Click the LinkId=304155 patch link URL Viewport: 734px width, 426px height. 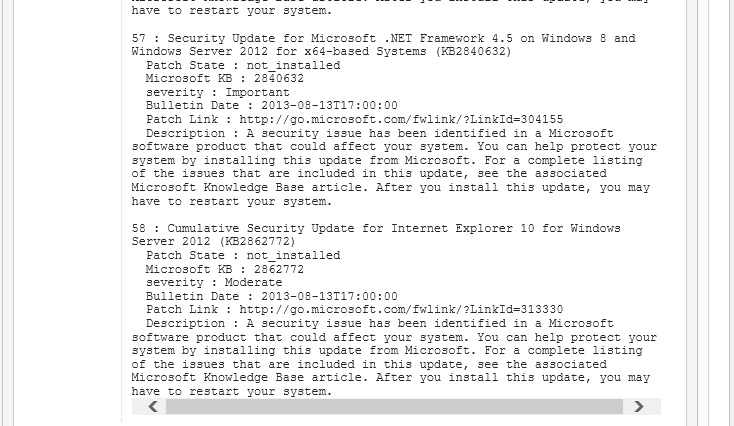(x=401, y=119)
